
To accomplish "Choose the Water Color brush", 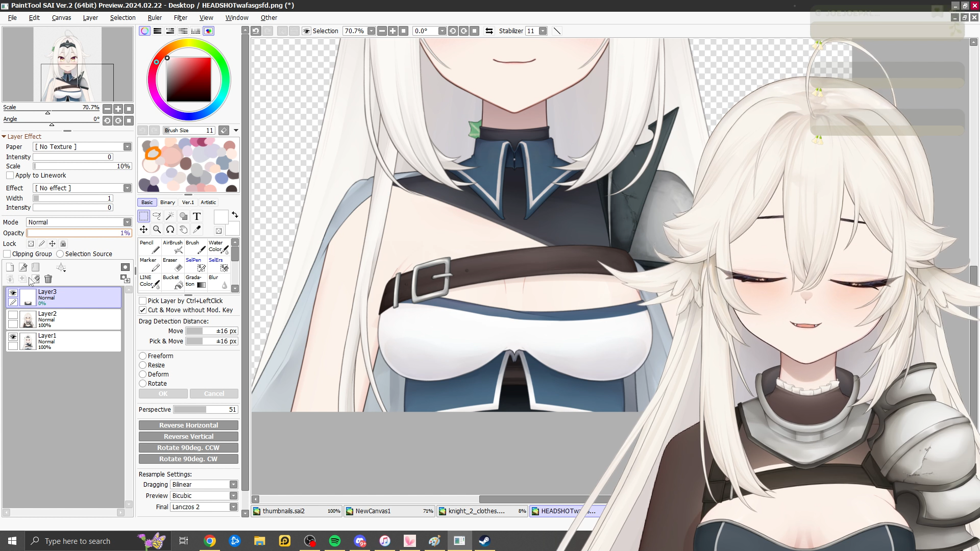I will 218,247.
